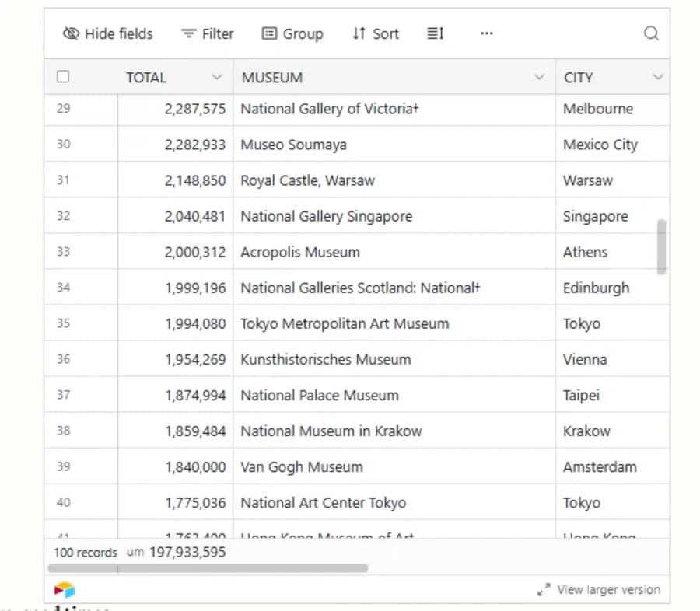Screen dimensions: 700x611
Task: Click the Vienna city cell
Action: coord(613,359)
